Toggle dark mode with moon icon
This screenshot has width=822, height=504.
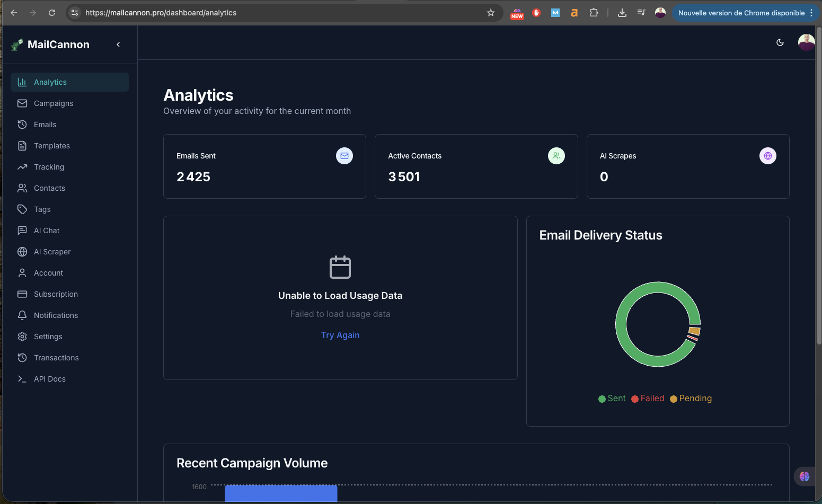pyautogui.click(x=780, y=42)
